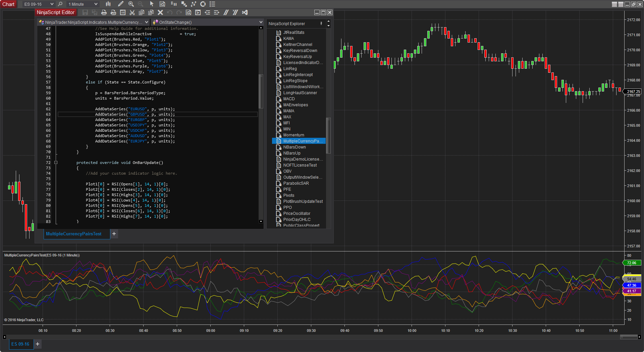Click the Bar Type candlestick icon
The width and height of the screenshot is (644, 352).
(108, 4)
